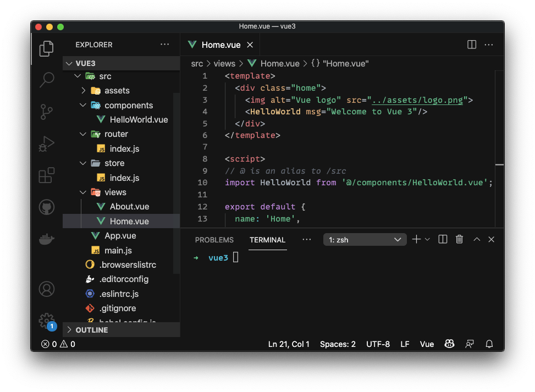535x392 pixels.
Task: Kill the terminal with the trash icon
Action: coord(459,239)
